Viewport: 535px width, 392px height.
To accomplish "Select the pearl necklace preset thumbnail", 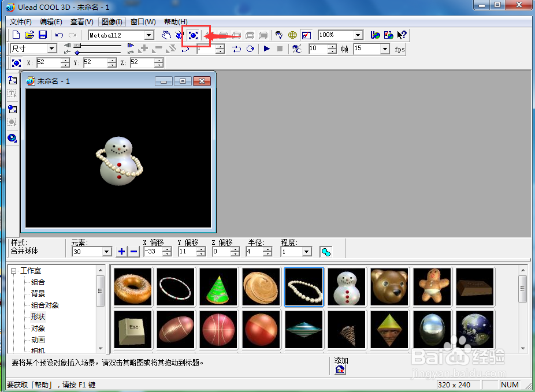I will 304,287.
